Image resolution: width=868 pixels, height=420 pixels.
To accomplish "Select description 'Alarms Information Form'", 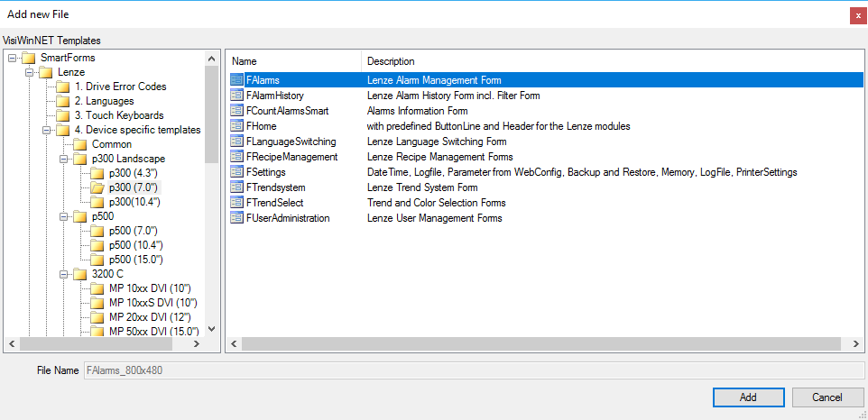I will click(x=418, y=111).
